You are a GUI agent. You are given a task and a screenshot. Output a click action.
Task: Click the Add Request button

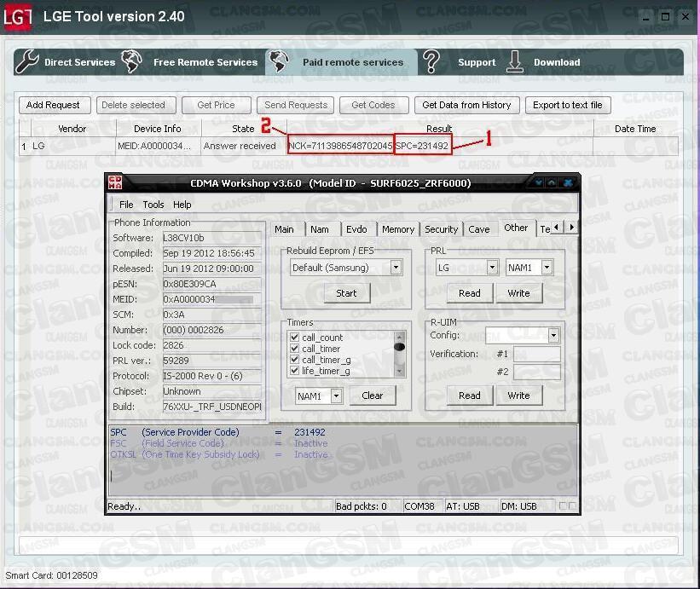coord(55,106)
